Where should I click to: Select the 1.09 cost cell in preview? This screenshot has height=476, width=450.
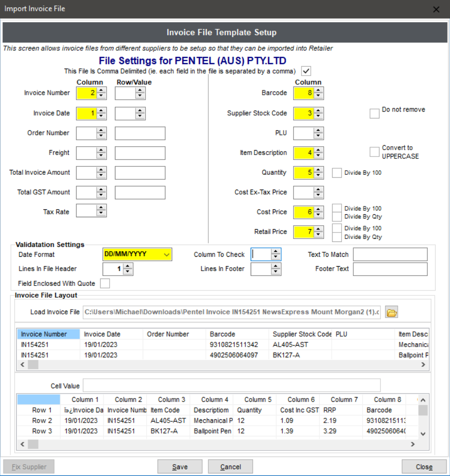pyautogui.click(x=298, y=420)
